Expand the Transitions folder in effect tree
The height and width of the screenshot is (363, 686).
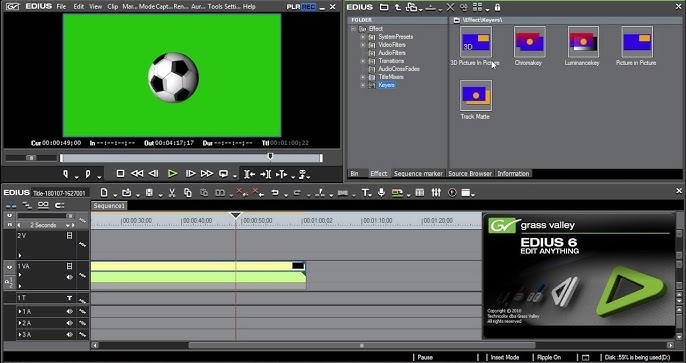coord(363,61)
